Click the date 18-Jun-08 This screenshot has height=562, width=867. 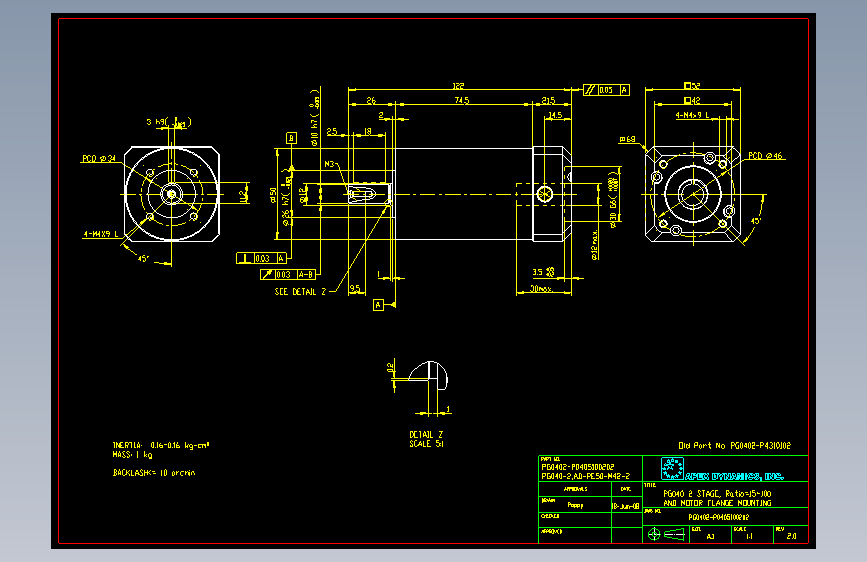coord(626,506)
